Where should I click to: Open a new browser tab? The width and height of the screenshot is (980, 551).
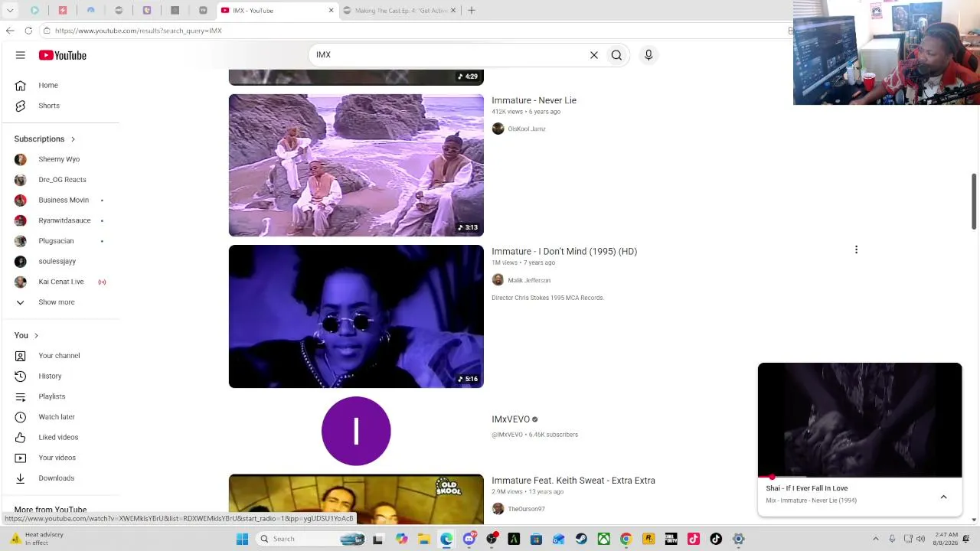coord(472,11)
